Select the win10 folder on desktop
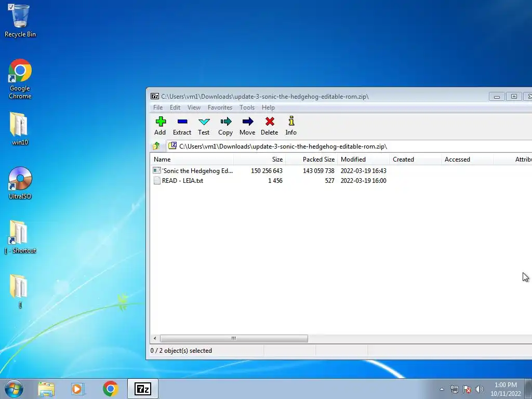This screenshot has height=399, width=532. click(20, 129)
